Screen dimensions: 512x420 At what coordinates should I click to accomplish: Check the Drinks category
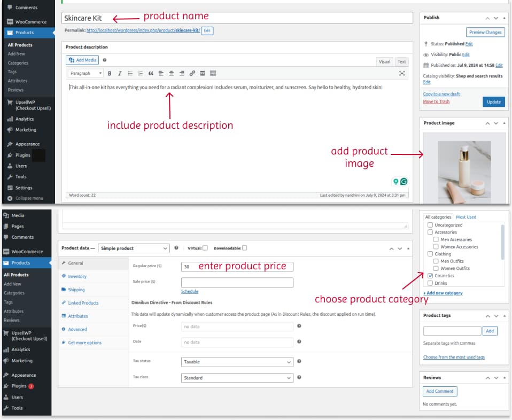pyautogui.click(x=430, y=283)
